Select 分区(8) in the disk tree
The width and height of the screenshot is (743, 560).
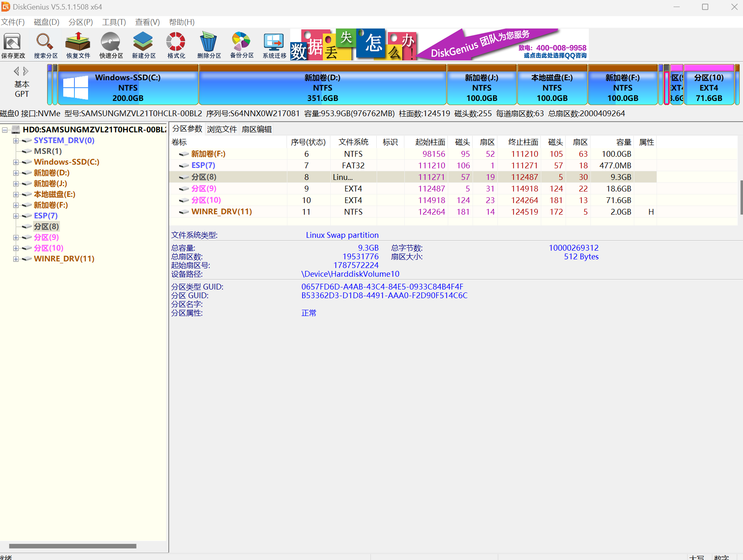tap(46, 227)
